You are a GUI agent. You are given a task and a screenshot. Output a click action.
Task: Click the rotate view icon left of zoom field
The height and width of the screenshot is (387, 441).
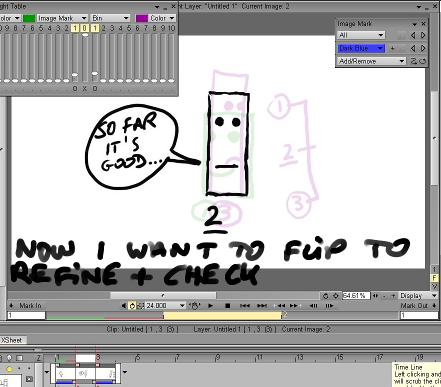tap(326, 296)
